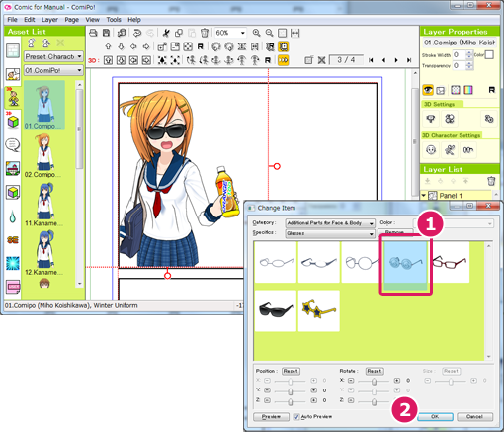Collapse the Panel 1 layer tree
Image resolution: width=504 pixels, height=432 pixels.
click(424, 196)
